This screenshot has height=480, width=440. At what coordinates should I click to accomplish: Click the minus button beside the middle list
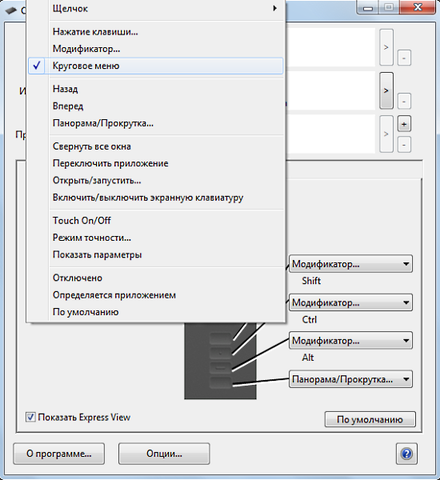tap(404, 101)
